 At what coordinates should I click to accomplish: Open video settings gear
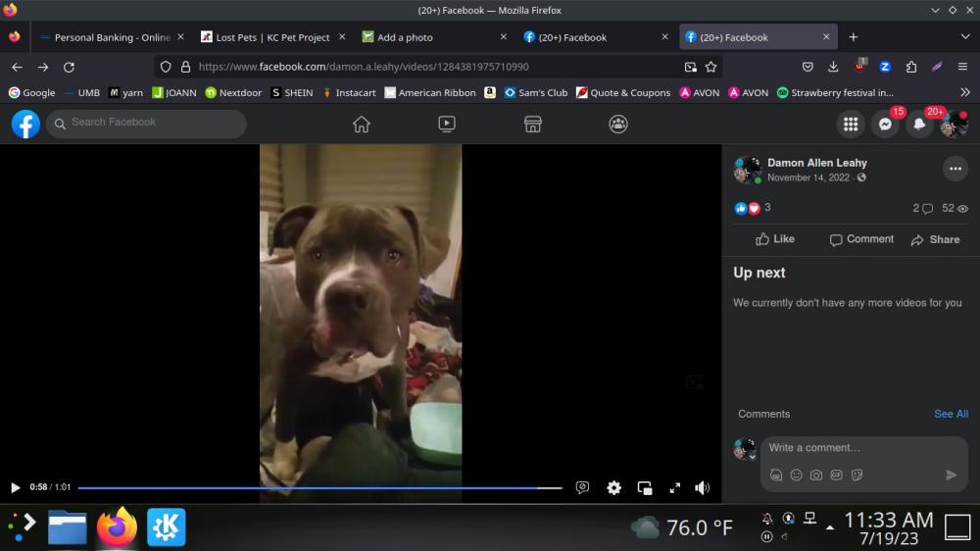(x=613, y=487)
